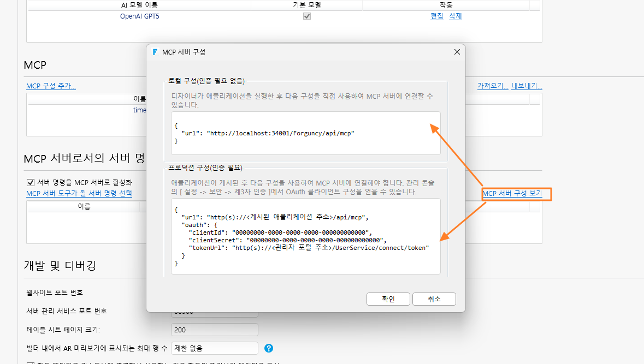Click the 제한 없음 max rows field
This screenshot has width=644, height=364.
pyautogui.click(x=214, y=348)
